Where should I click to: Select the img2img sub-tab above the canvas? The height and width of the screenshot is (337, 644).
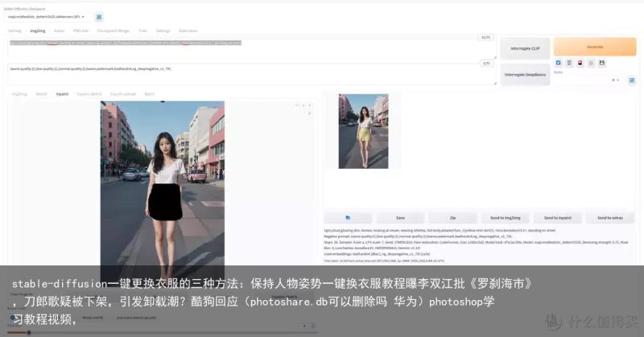[x=19, y=94]
